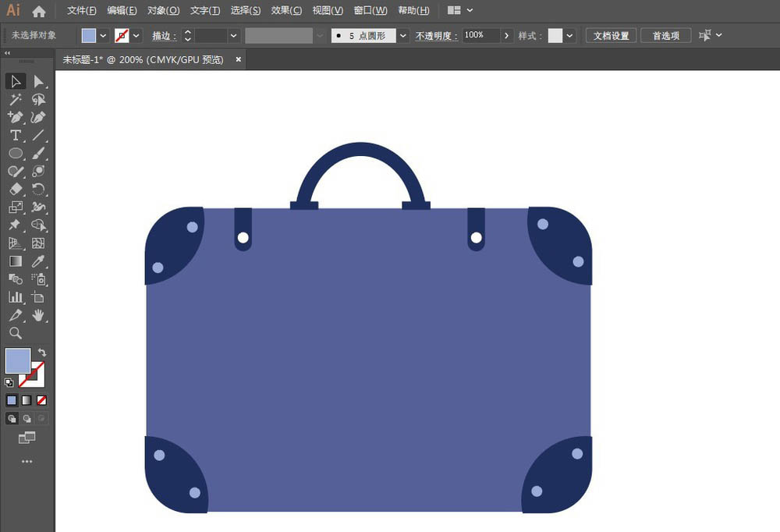
Task: Expand opacity slider arrow beside 100%
Action: [x=506, y=35]
